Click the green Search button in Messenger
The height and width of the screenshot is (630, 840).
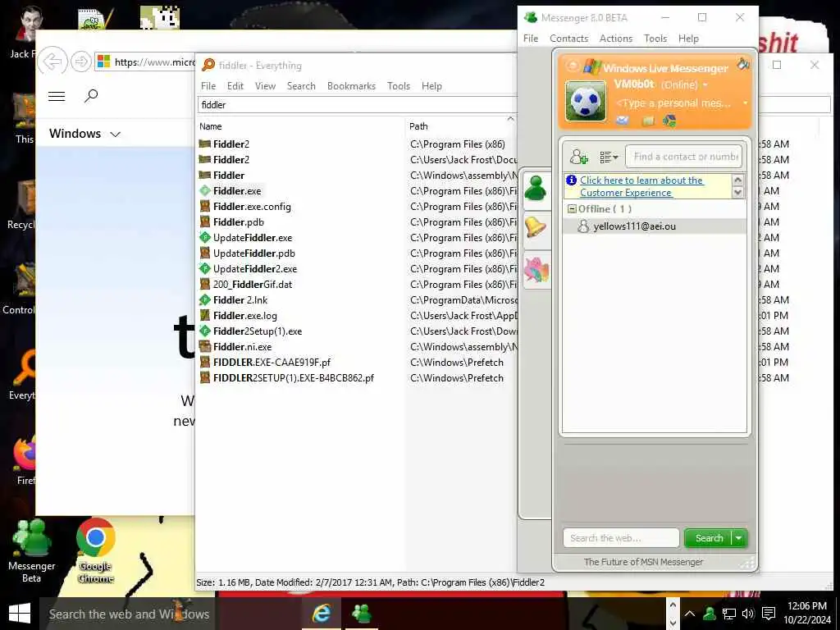pos(709,538)
